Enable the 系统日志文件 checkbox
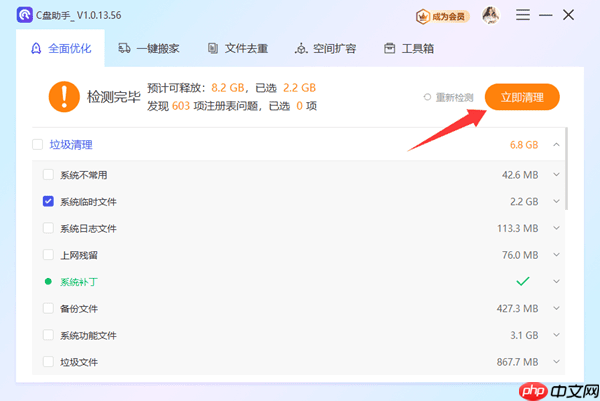Screen dimensions: 600x401 [48, 228]
